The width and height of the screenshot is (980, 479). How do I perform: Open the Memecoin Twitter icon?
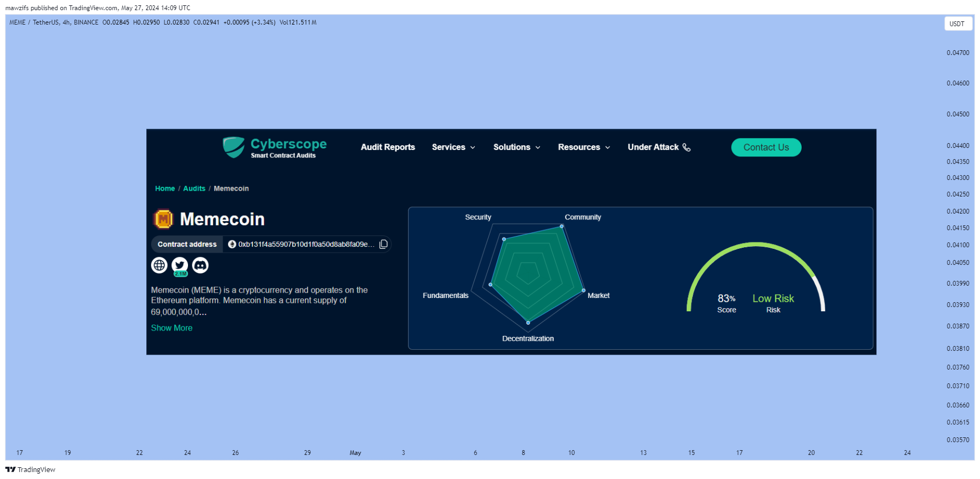[180, 265]
